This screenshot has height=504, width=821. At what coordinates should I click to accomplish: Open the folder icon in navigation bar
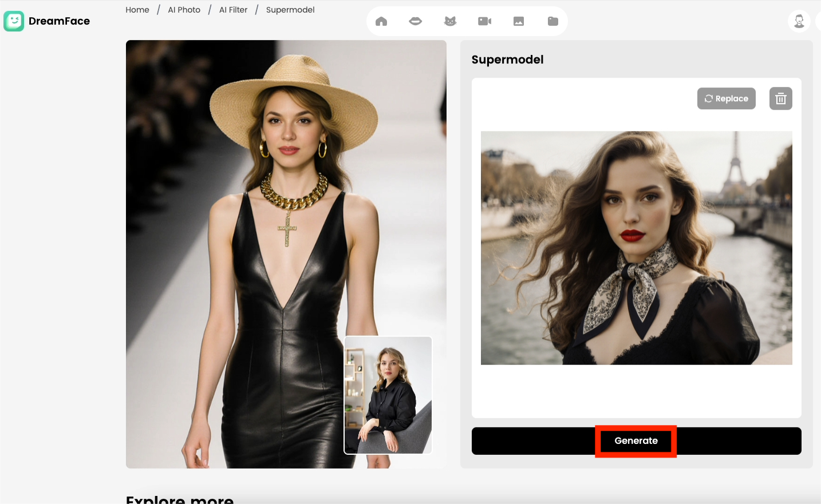tap(553, 21)
